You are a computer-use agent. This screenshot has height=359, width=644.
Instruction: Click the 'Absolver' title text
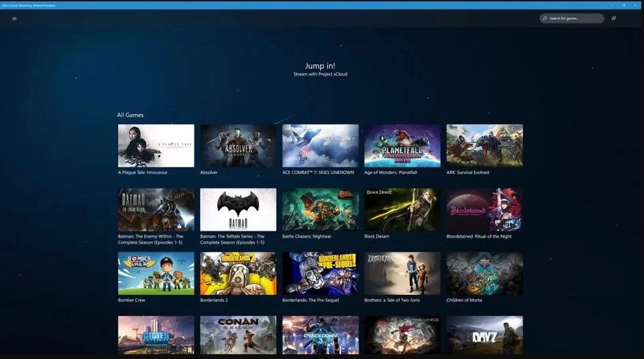tap(209, 173)
